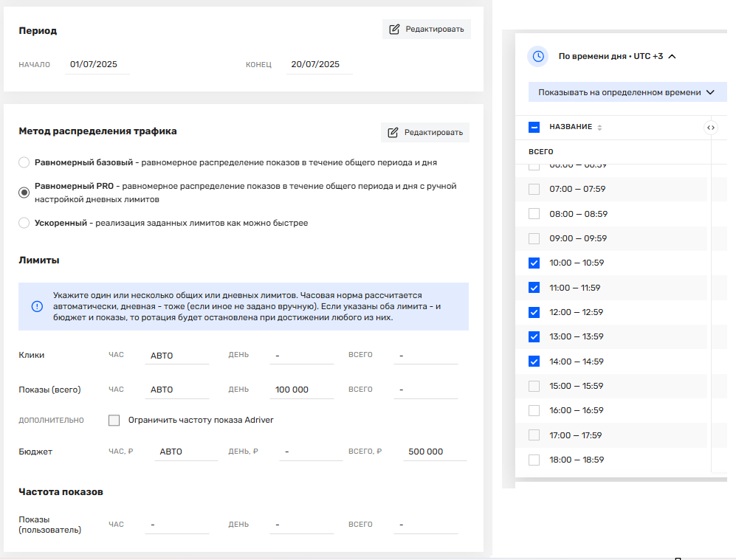This screenshot has height=560, width=736.
Task: Click the collapse arrows icon in table header
Action: pyautogui.click(x=711, y=128)
